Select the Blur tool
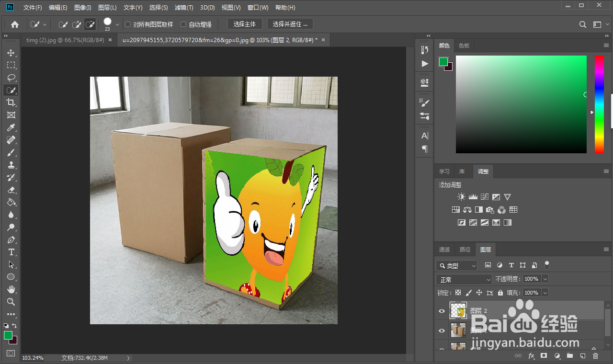Viewport: 613px width, 364px height. pyautogui.click(x=11, y=215)
